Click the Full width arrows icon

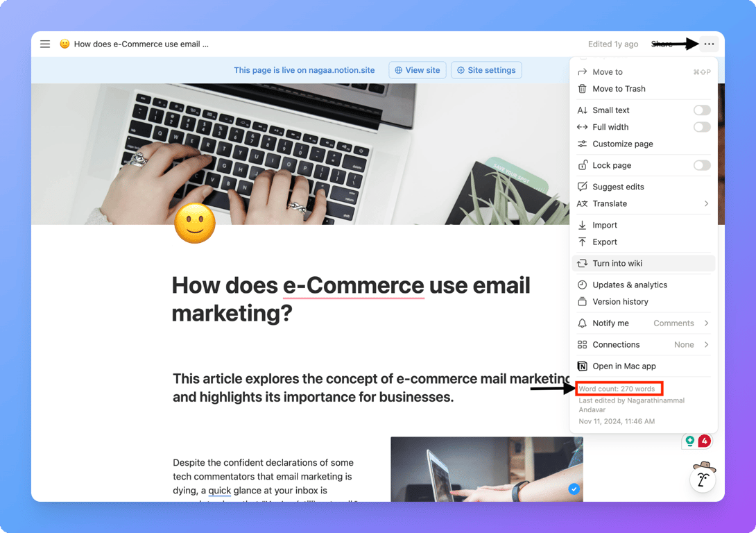tap(583, 127)
